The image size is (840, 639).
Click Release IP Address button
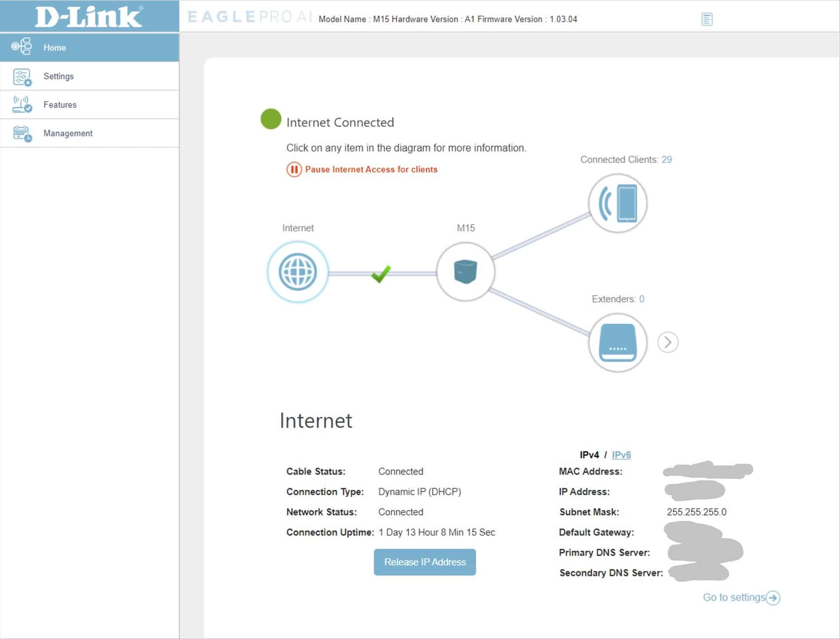click(425, 562)
